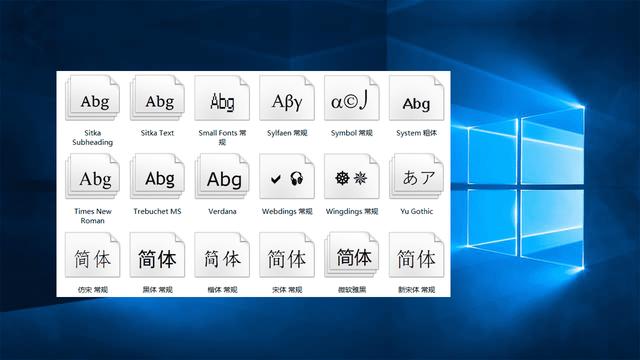
Task: Click the 'Webdings 常规' label text
Action: point(287,211)
